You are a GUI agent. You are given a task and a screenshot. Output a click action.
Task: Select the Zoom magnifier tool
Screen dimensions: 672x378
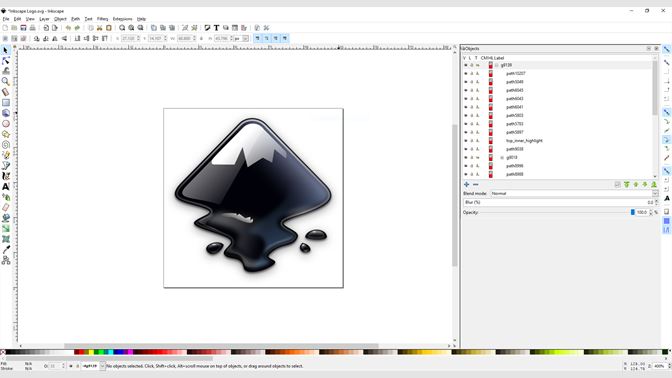coord(6,81)
